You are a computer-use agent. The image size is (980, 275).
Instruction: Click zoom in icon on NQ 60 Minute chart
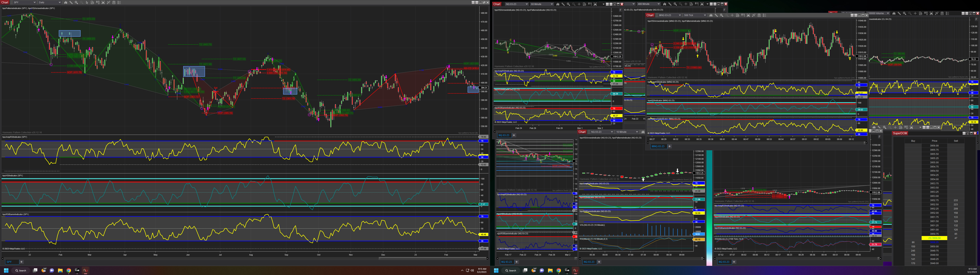pos(568,4)
